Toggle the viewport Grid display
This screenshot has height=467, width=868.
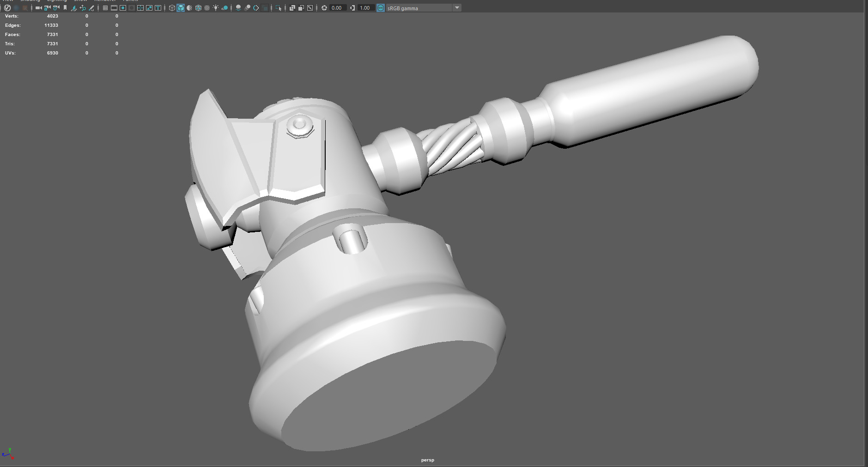pos(105,8)
